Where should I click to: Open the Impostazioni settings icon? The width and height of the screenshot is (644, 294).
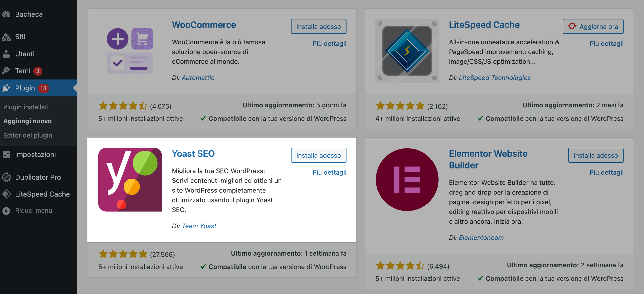click(x=6, y=154)
